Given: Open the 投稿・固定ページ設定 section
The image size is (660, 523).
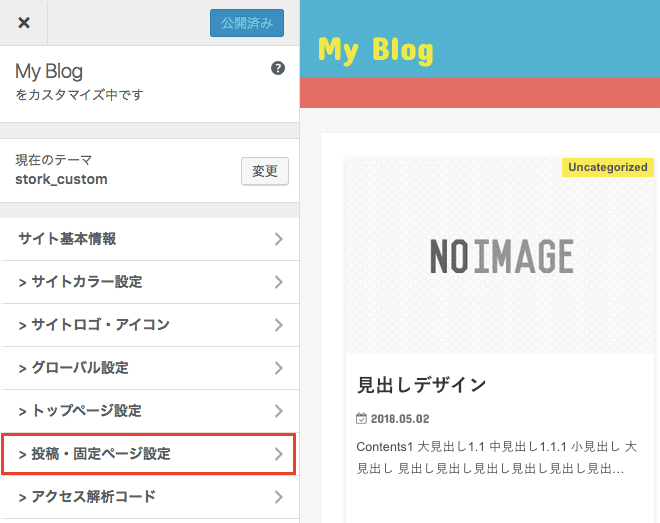Looking at the screenshot, I should [x=148, y=454].
